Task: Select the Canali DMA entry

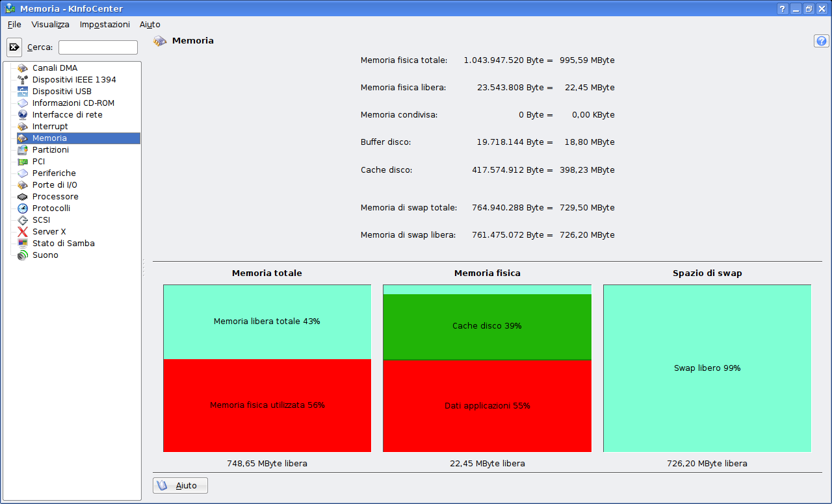Action: 55,68
